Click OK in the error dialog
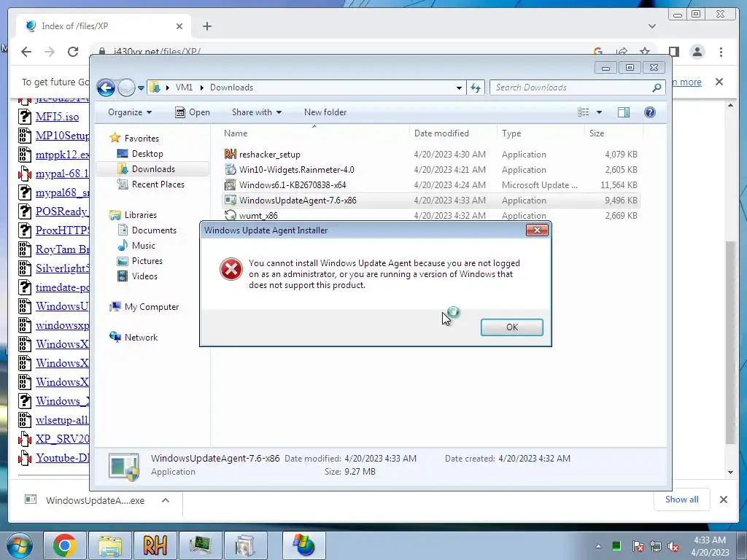747x560 pixels. click(x=511, y=327)
